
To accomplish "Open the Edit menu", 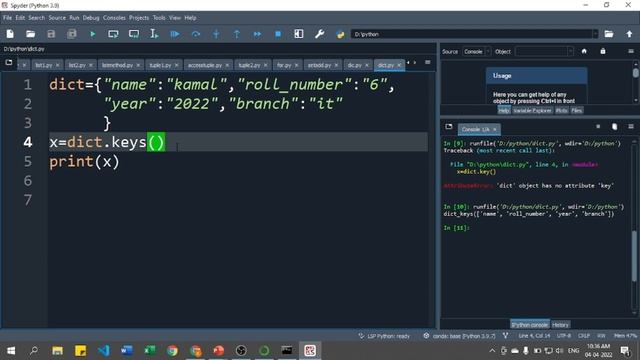I will click(20, 18).
